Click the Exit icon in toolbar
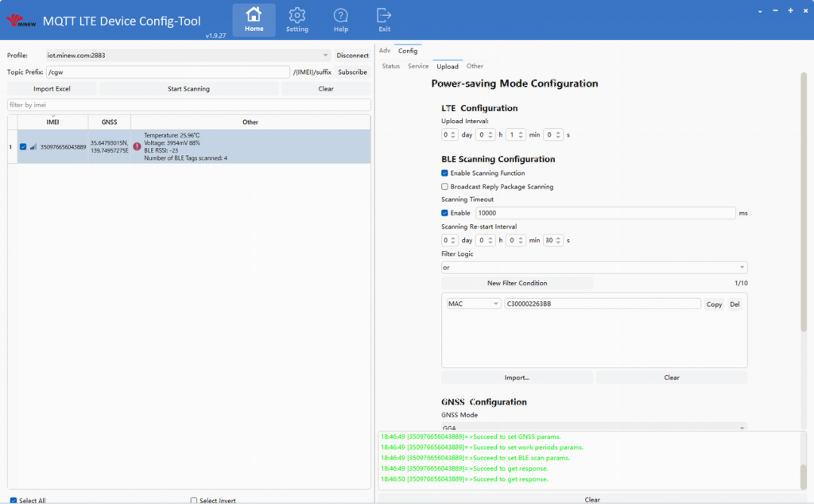The image size is (814, 504). [x=384, y=20]
